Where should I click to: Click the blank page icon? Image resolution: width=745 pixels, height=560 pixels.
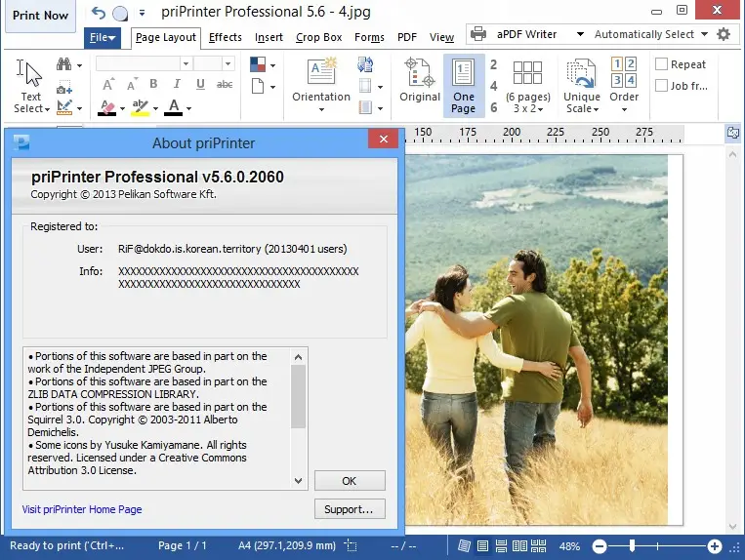tap(258, 87)
